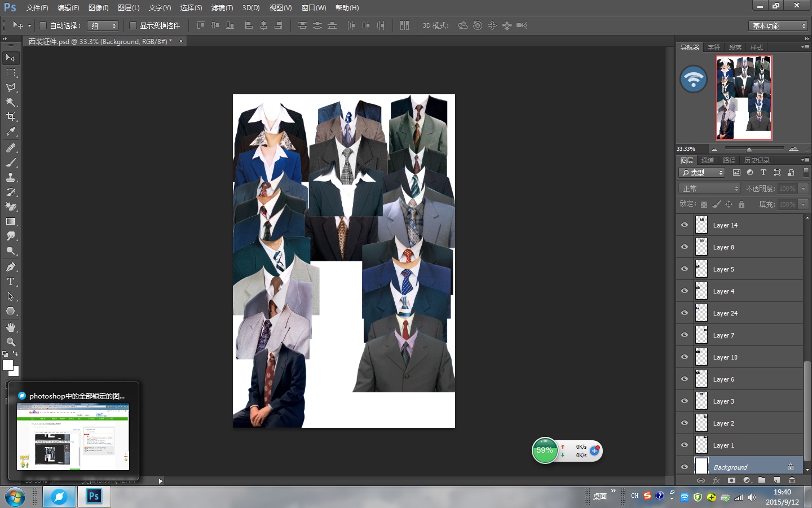Select the Magic Wand tool
This screenshot has height=508, width=812.
click(x=11, y=102)
